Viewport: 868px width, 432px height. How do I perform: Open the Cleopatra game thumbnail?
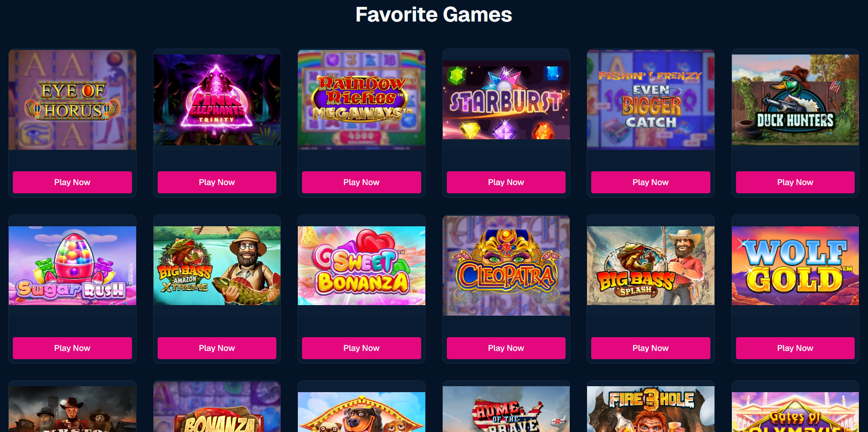tap(506, 266)
